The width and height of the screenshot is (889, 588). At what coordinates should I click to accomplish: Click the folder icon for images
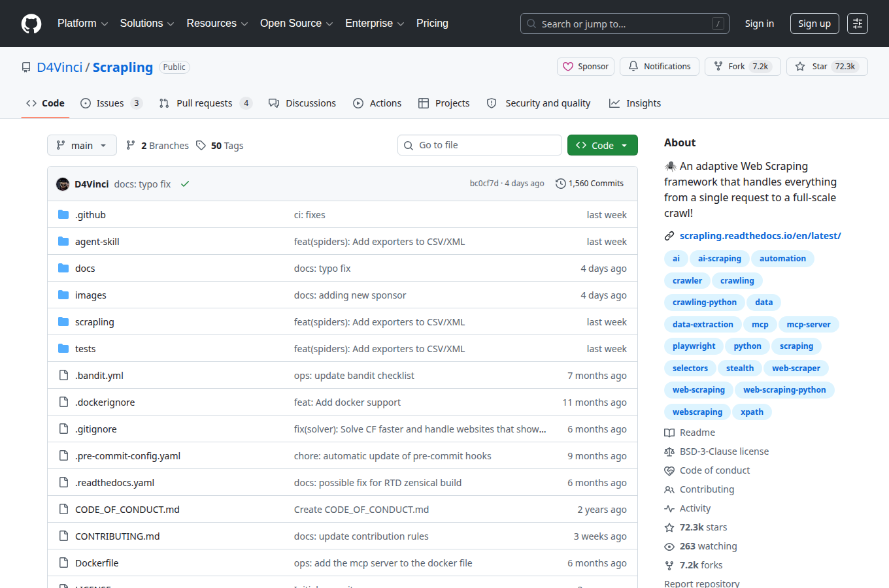pos(63,295)
